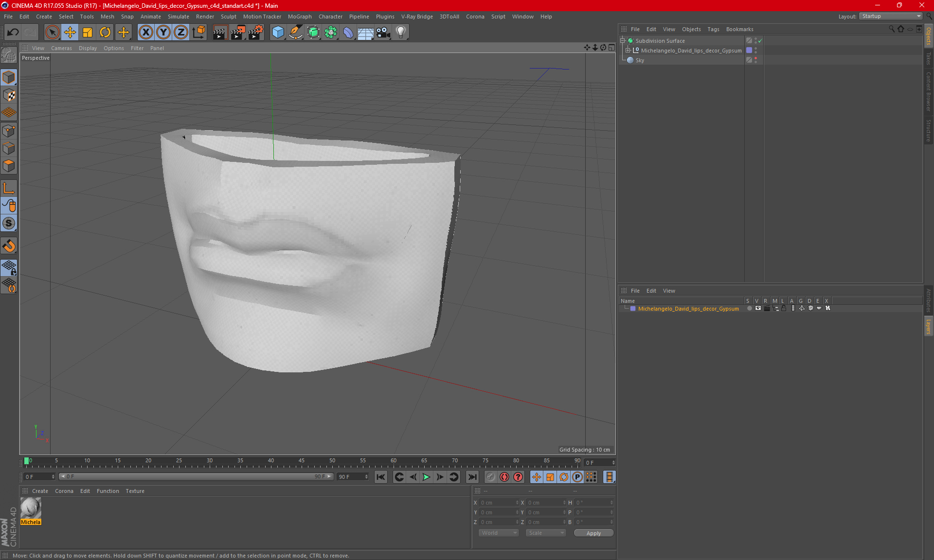Open the Sculpt menu

tap(228, 17)
